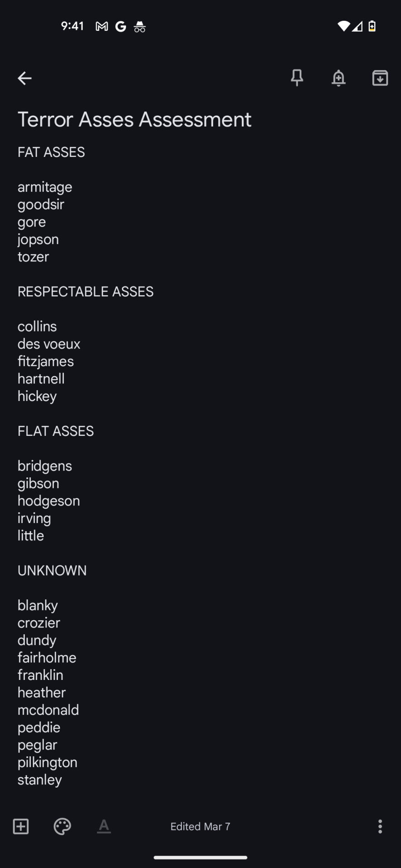
Task: Tap the battery icon in status bar
Action: coord(372,26)
